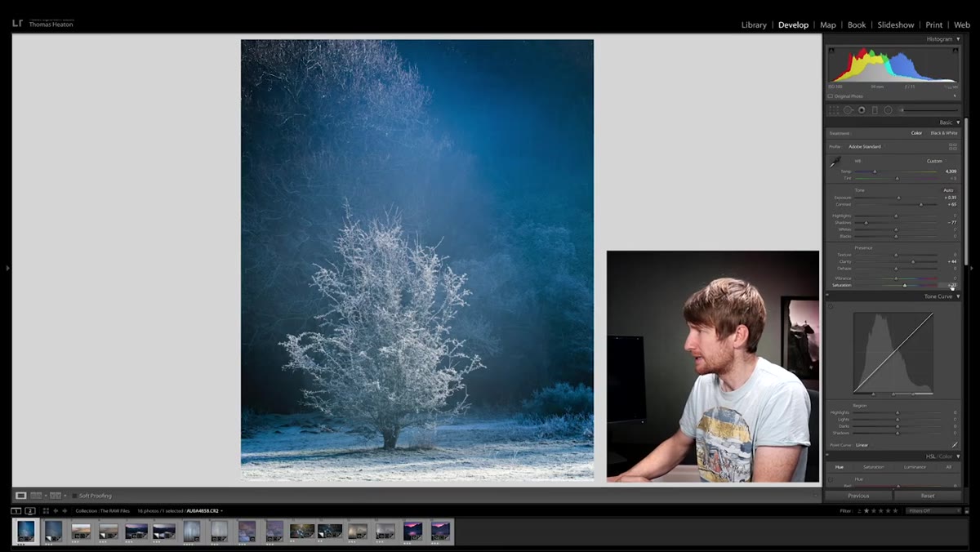Image resolution: width=980 pixels, height=552 pixels.
Task: Select the Radial Filter tool
Action: (x=888, y=109)
